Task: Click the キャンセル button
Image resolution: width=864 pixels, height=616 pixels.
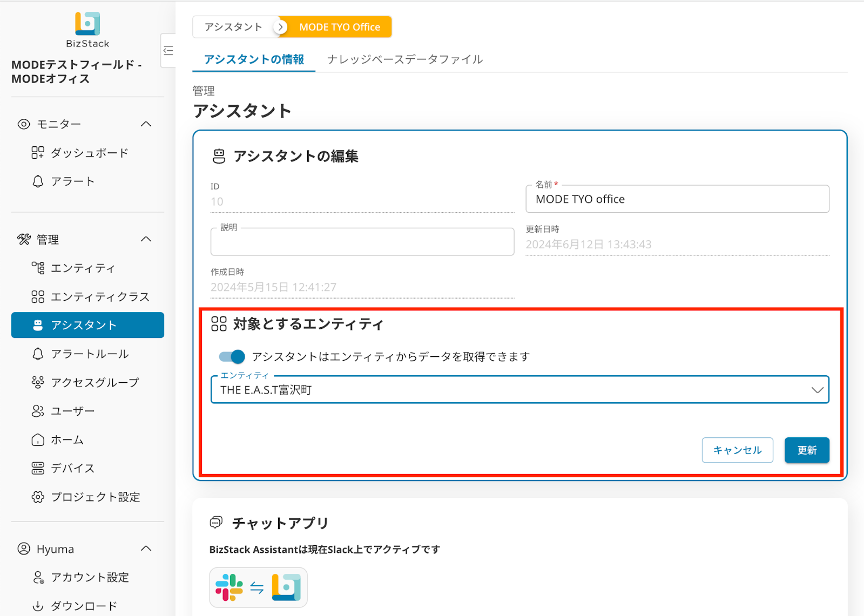Action: (x=737, y=450)
